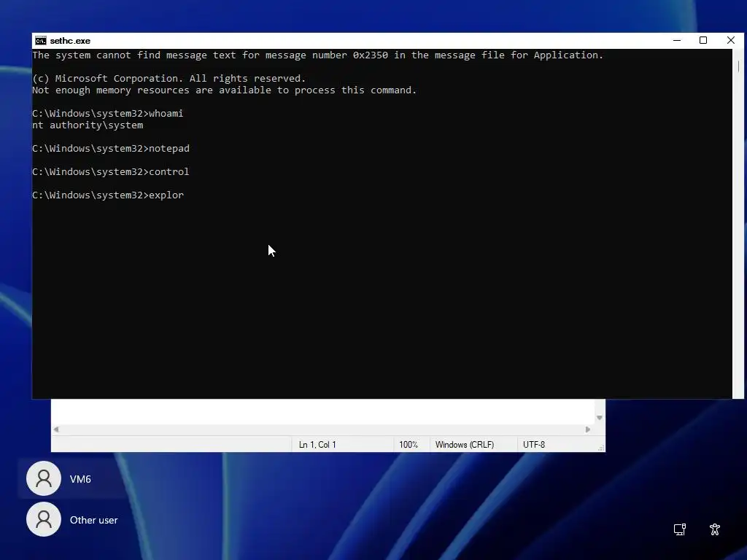
Task: Select the VM6 user account
Action: pos(72,478)
